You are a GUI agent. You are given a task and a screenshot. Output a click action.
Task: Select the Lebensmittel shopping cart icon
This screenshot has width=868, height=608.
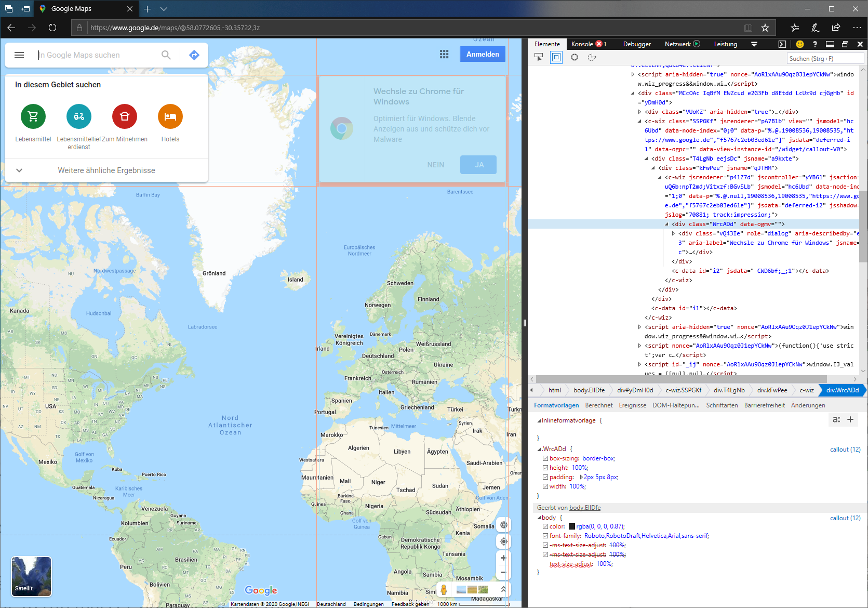click(x=33, y=116)
